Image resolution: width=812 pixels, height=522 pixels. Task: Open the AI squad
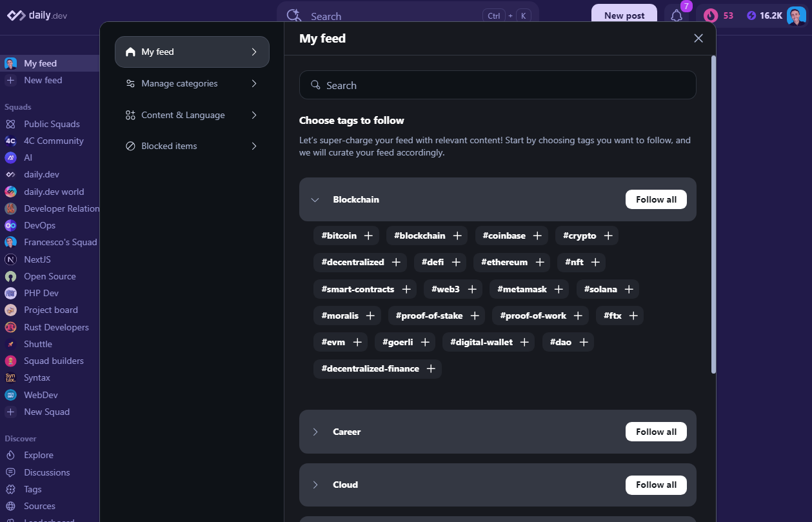pyautogui.click(x=50, y=157)
